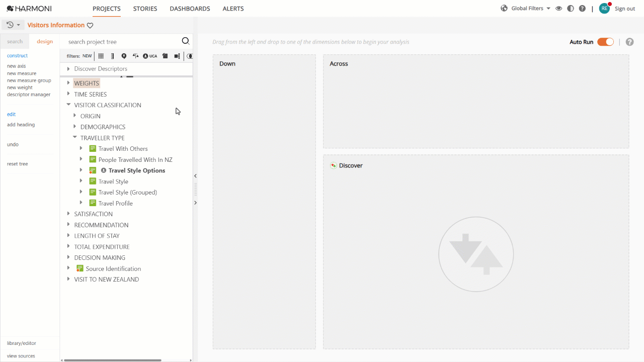This screenshot has width=644, height=362.
Task: Click the search magnifier icon
Action: pos(186,41)
